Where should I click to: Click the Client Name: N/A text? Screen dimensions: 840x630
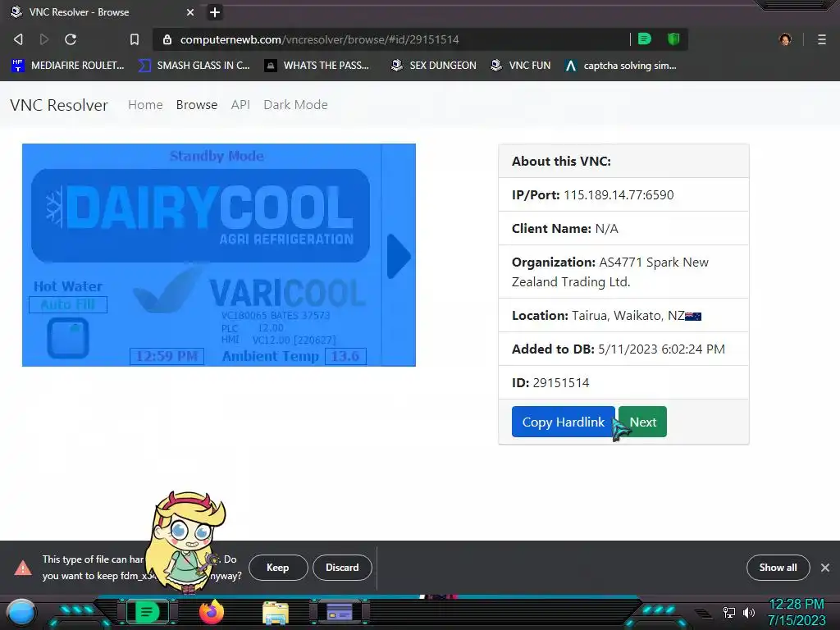pos(564,228)
